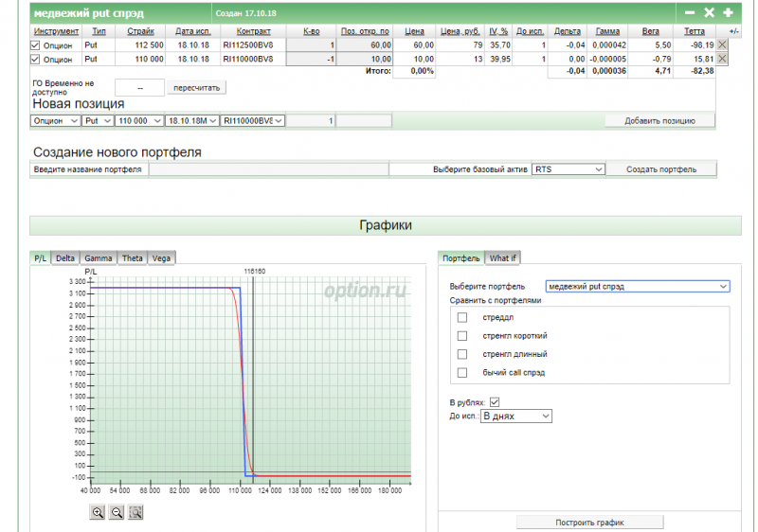This screenshot has width=758, height=532.
Task: Expand the 'Выберите портфель' dropdown
Action: (x=638, y=286)
